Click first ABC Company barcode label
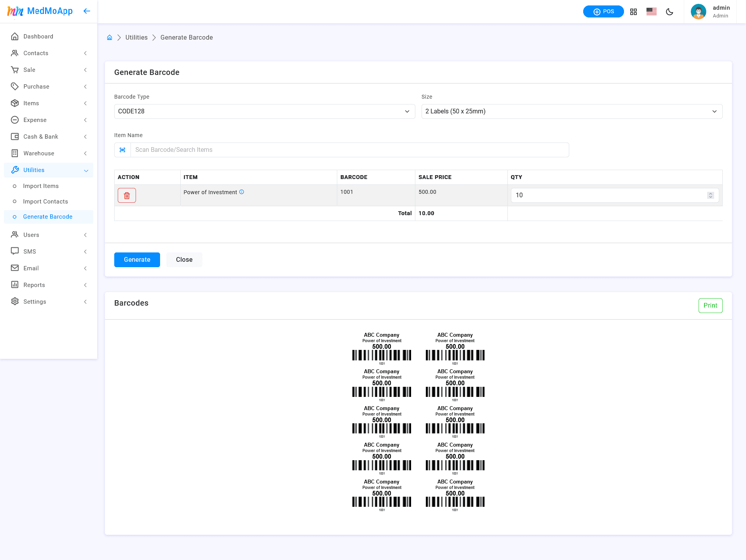 click(382, 349)
